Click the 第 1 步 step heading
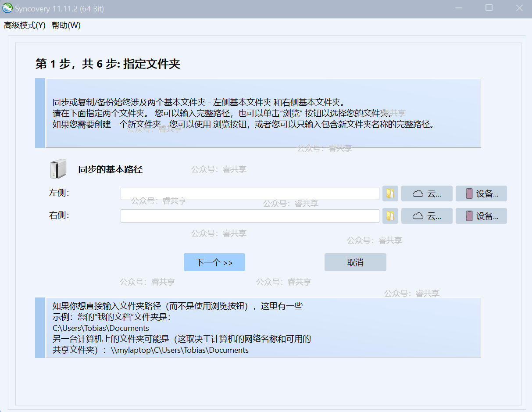 click(108, 64)
